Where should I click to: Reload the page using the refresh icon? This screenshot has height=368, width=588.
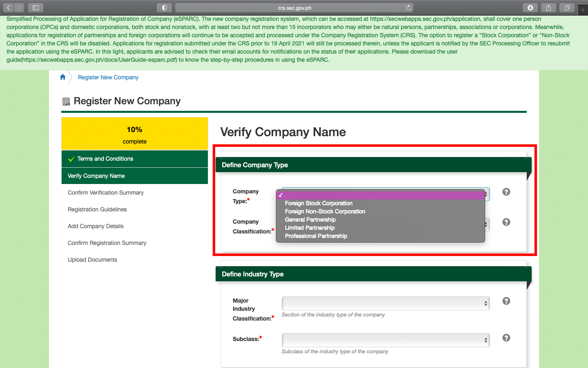[x=408, y=8]
